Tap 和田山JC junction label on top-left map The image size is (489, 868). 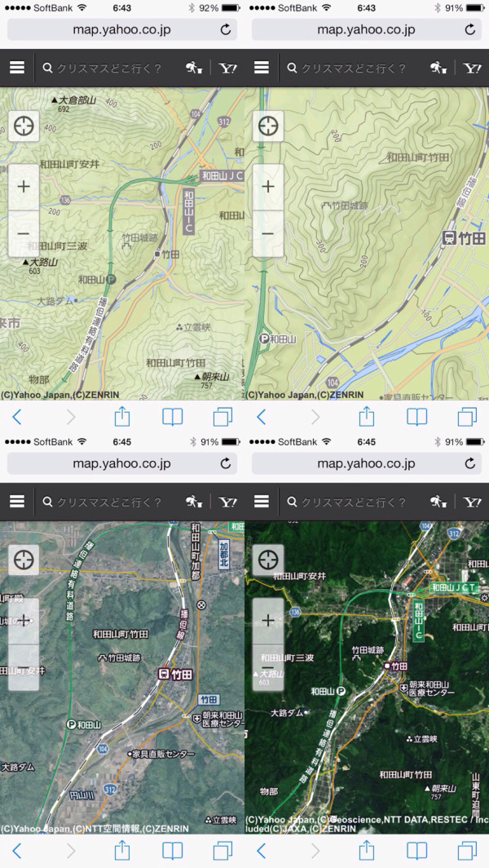point(222,175)
